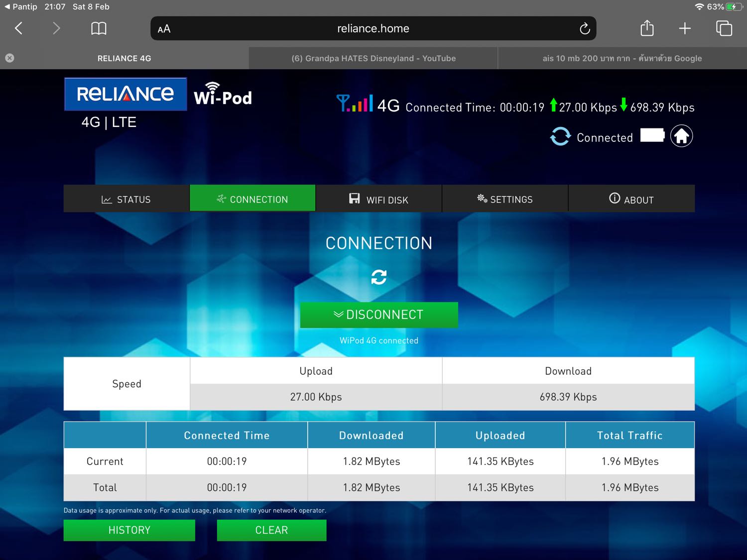Open the Safari share sheet

[x=647, y=28]
